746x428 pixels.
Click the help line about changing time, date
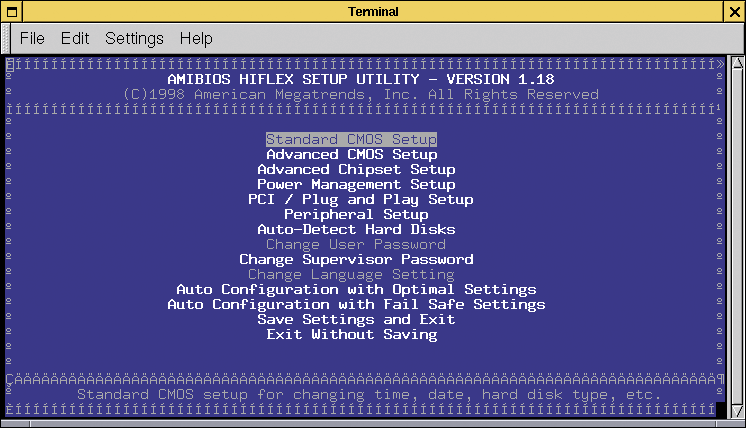coord(369,394)
